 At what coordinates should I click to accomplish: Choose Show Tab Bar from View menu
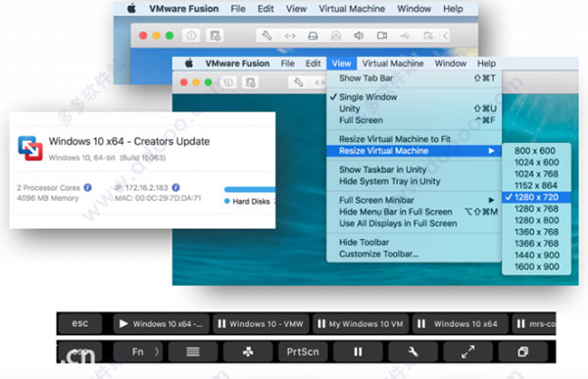click(414, 78)
